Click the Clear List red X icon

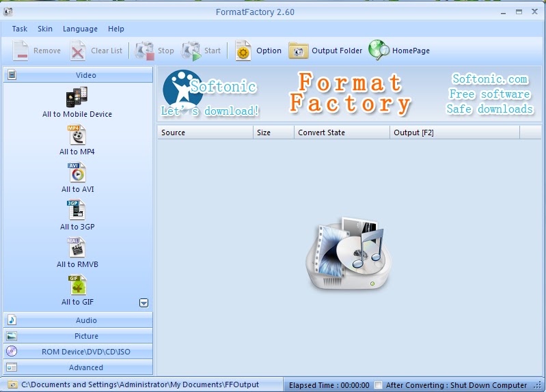coord(78,51)
